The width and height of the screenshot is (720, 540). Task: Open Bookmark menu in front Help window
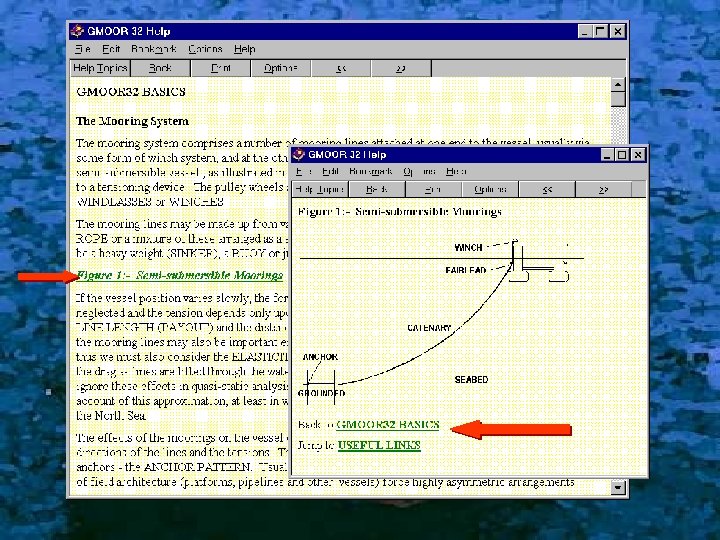370,171
